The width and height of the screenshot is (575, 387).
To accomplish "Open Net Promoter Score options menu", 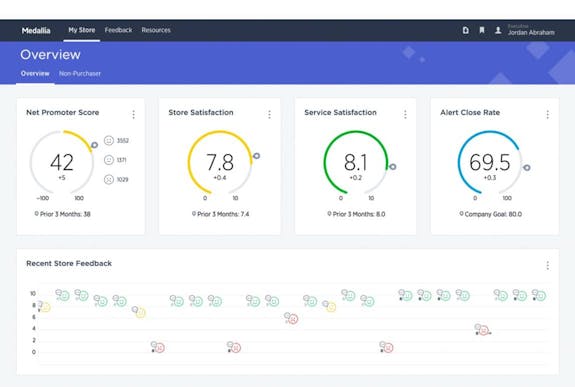I will click(x=133, y=114).
